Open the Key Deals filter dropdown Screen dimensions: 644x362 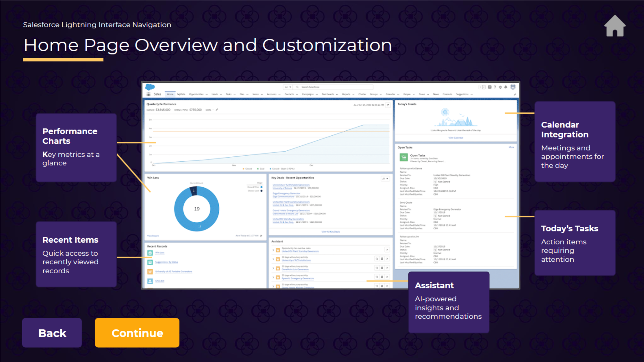point(385,179)
